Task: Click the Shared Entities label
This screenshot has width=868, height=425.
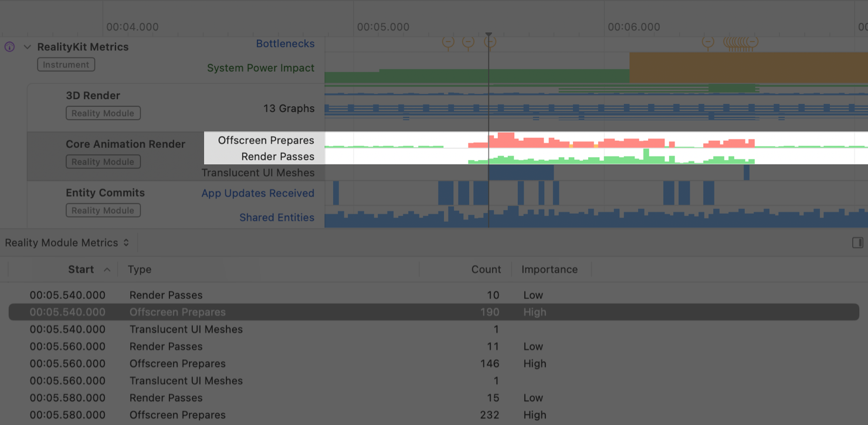Action: coord(277,217)
